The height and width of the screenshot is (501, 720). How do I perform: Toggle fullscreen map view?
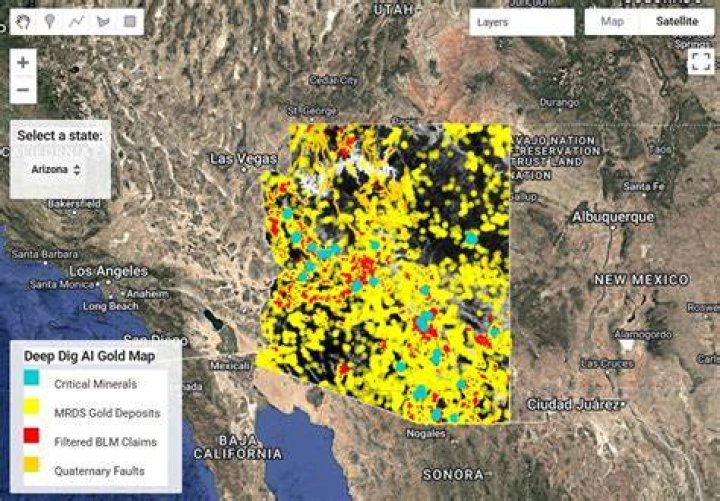701,61
